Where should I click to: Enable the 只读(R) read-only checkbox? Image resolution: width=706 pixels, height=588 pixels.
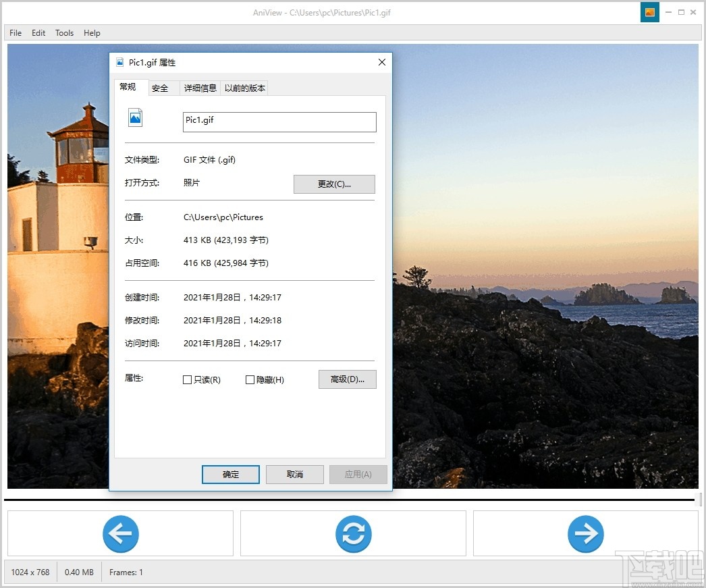pos(188,380)
